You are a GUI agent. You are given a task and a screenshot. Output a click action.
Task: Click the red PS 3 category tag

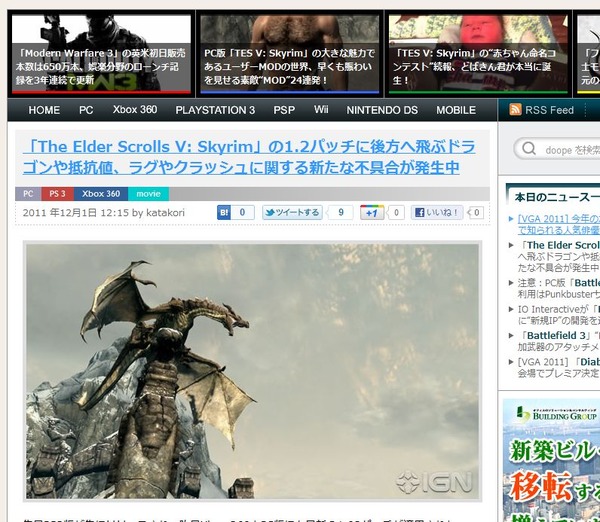[57, 194]
